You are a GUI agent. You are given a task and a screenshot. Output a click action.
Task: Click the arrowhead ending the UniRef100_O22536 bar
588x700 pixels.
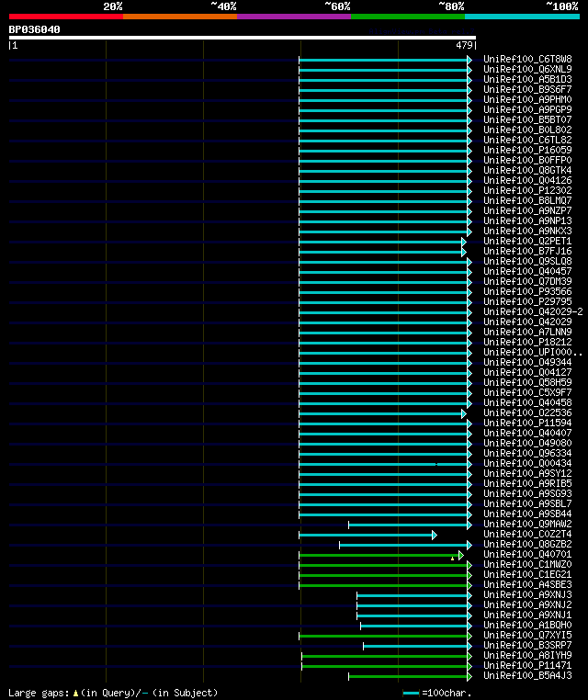(464, 413)
